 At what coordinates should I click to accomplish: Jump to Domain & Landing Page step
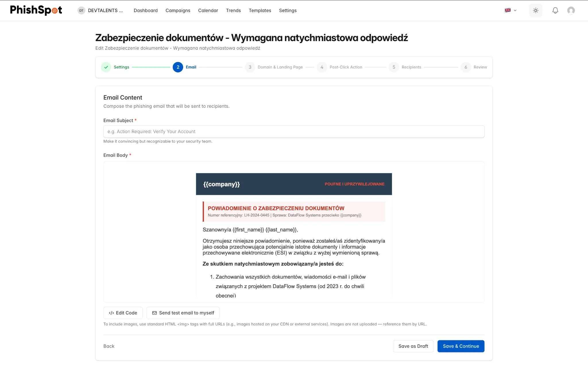(x=280, y=67)
